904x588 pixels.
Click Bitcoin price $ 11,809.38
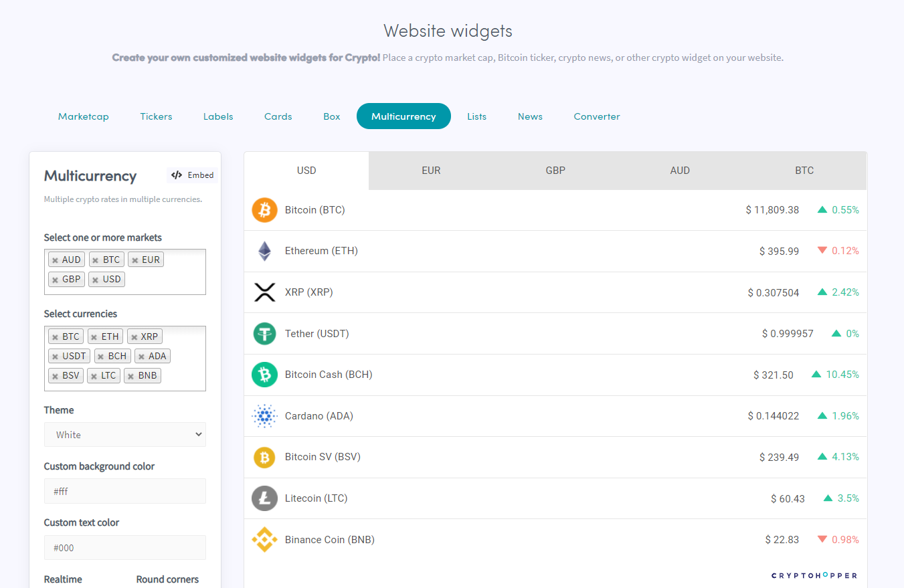coord(772,210)
